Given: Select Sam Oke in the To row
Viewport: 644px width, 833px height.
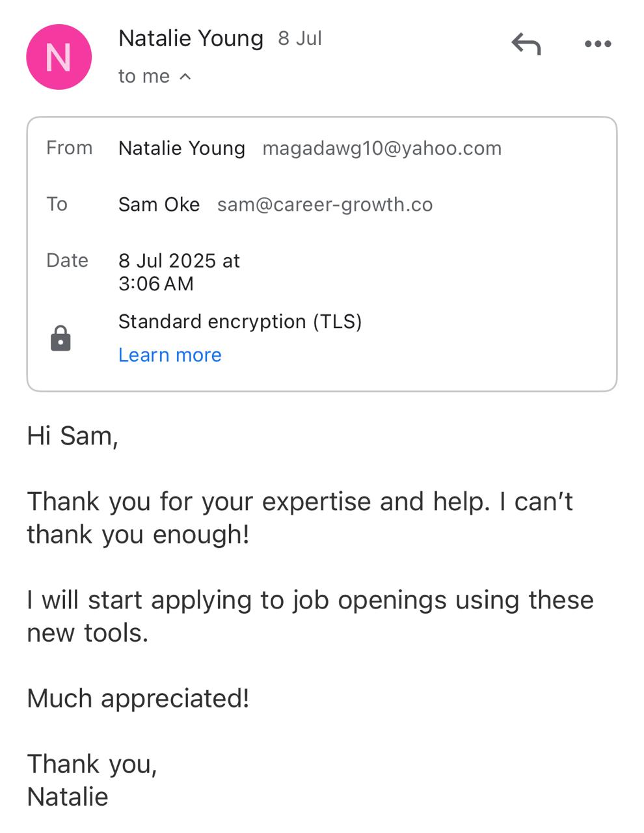Looking at the screenshot, I should 159,204.
